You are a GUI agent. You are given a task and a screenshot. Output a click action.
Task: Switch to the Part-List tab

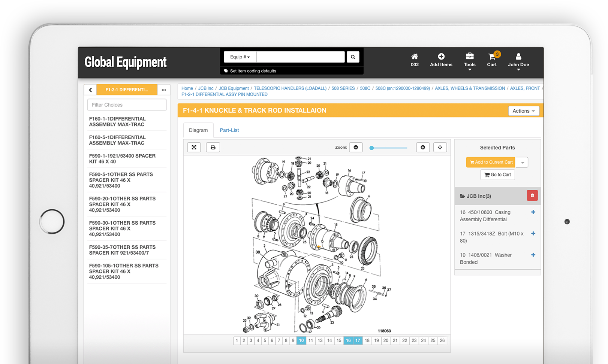coord(229,130)
